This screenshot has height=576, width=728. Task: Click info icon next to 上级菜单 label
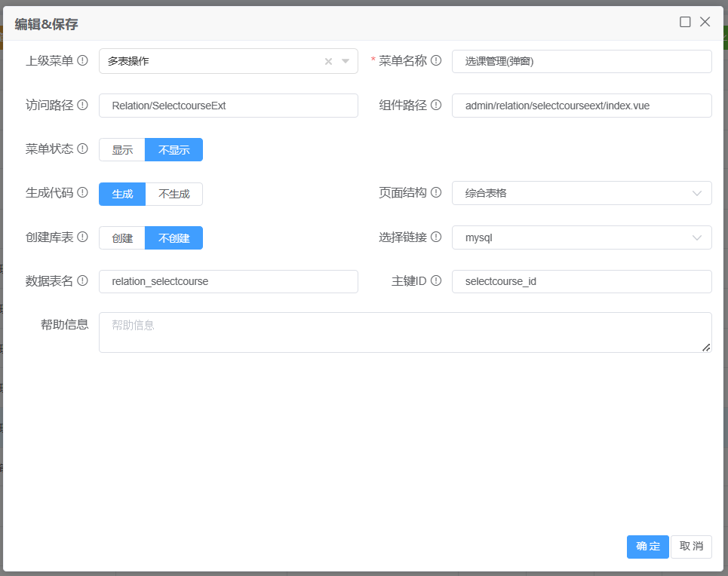tap(83, 61)
